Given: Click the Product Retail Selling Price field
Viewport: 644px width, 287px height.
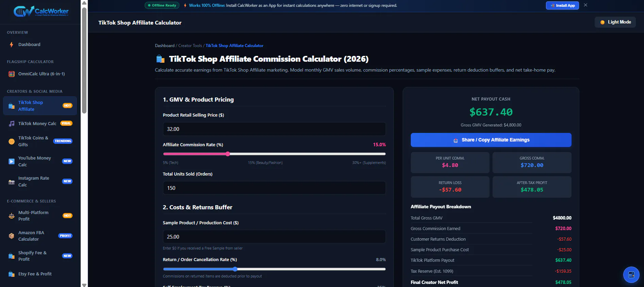Looking at the screenshot, I should (274, 129).
